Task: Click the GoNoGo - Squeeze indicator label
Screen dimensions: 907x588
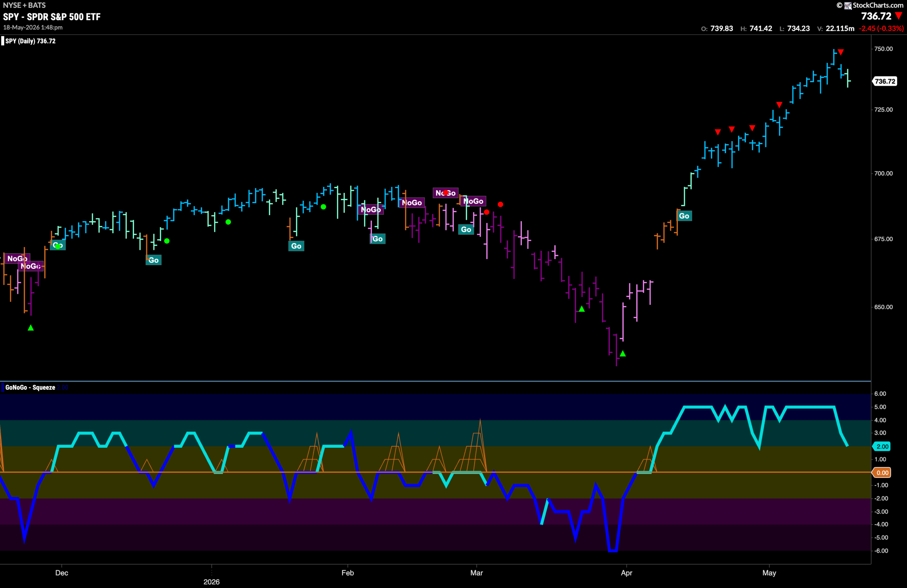Action: 30,387
